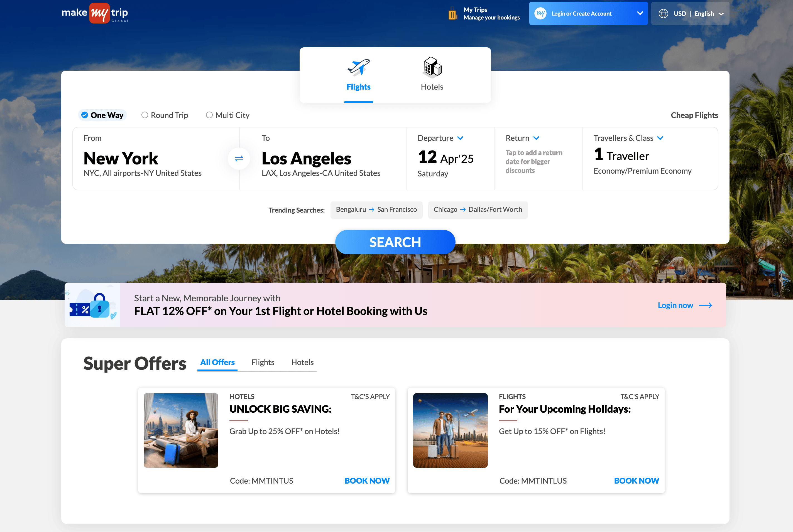793x532 pixels.
Task: Click the globe language icon
Action: (663, 14)
